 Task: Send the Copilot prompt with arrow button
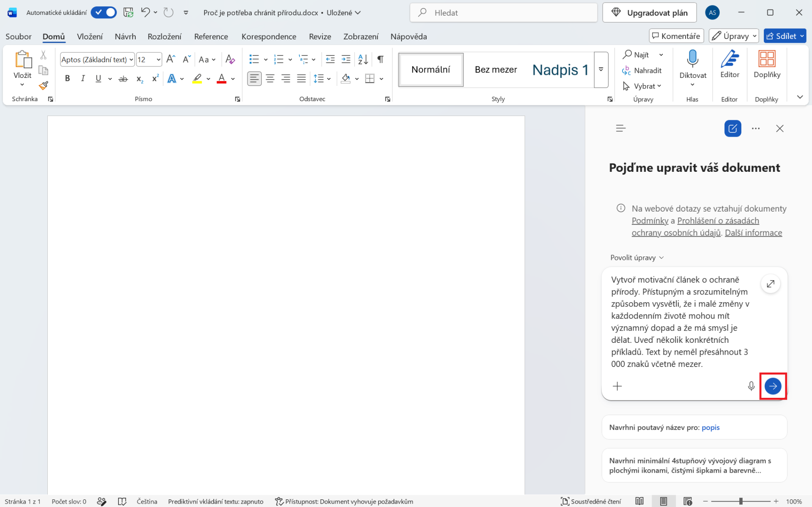point(773,386)
